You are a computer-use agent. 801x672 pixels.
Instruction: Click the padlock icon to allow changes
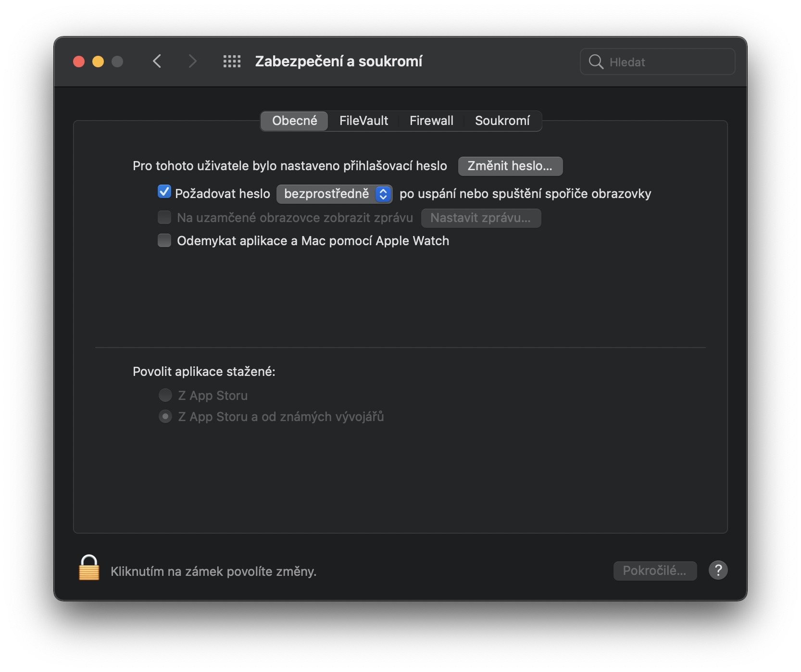tap(89, 569)
